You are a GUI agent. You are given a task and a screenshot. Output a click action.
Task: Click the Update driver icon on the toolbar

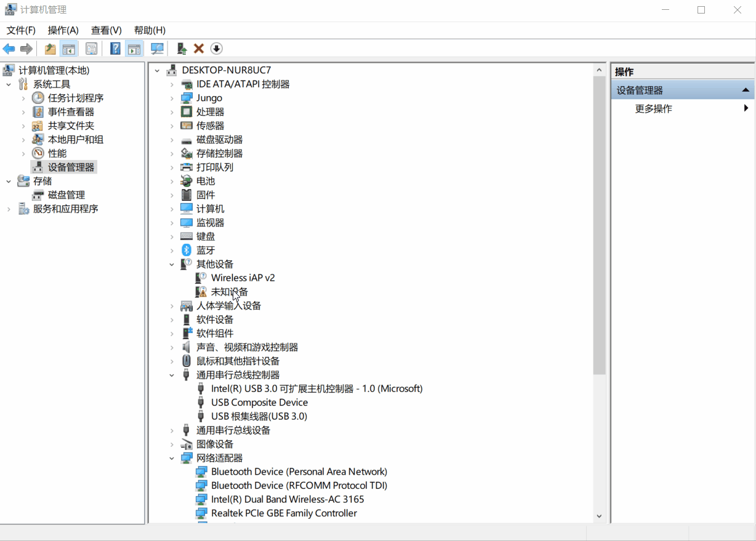(x=180, y=49)
